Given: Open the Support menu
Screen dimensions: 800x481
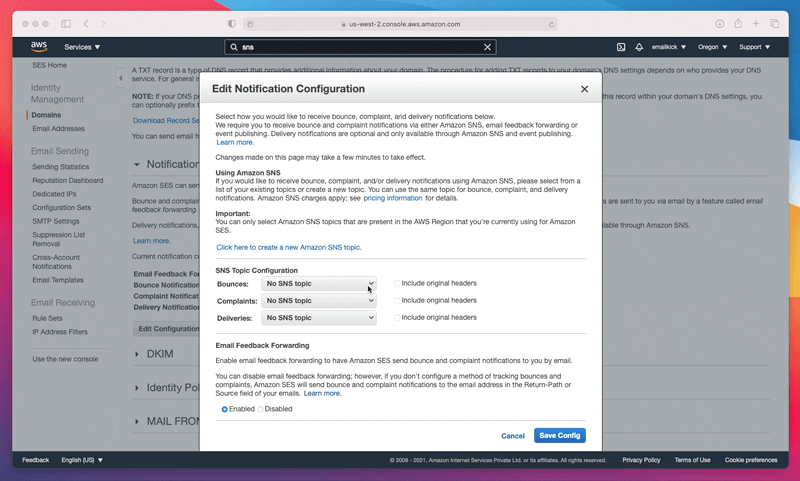Looking at the screenshot, I should click(754, 47).
